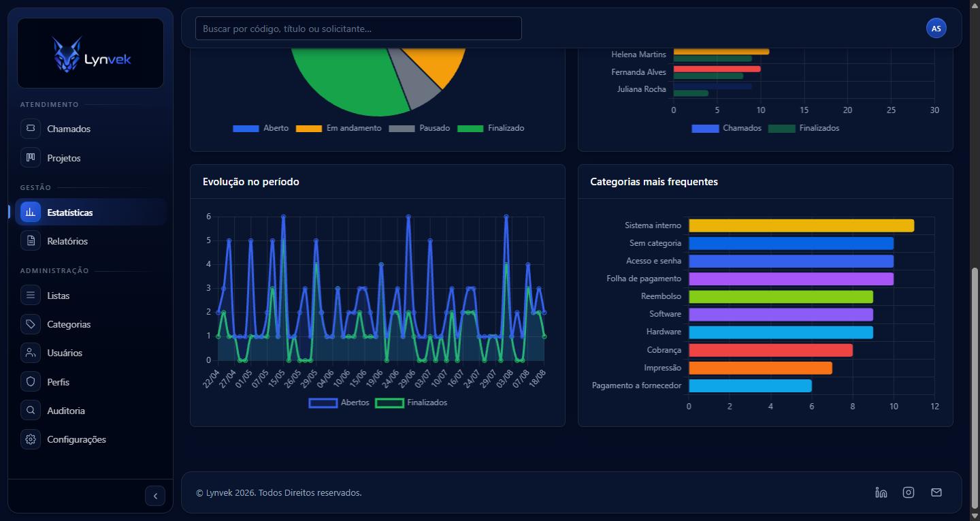Open the LinkedIn icon in footer

[881, 492]
